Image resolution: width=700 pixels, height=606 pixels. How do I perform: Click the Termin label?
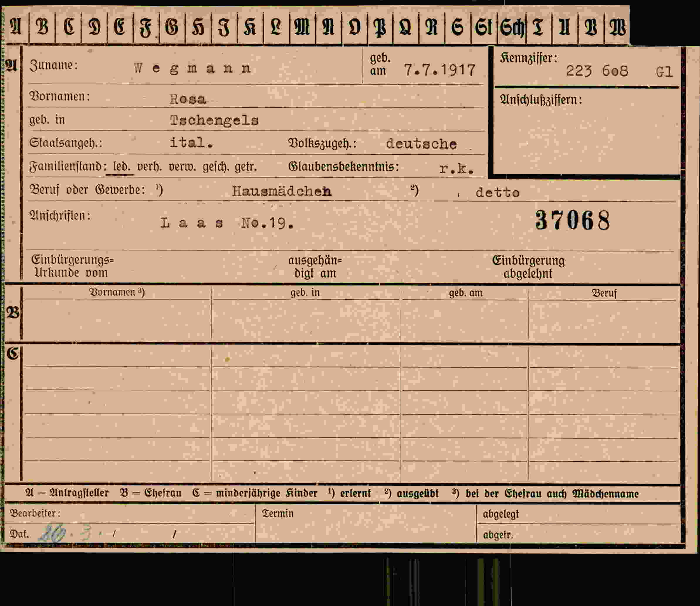(x=278, y=514)
